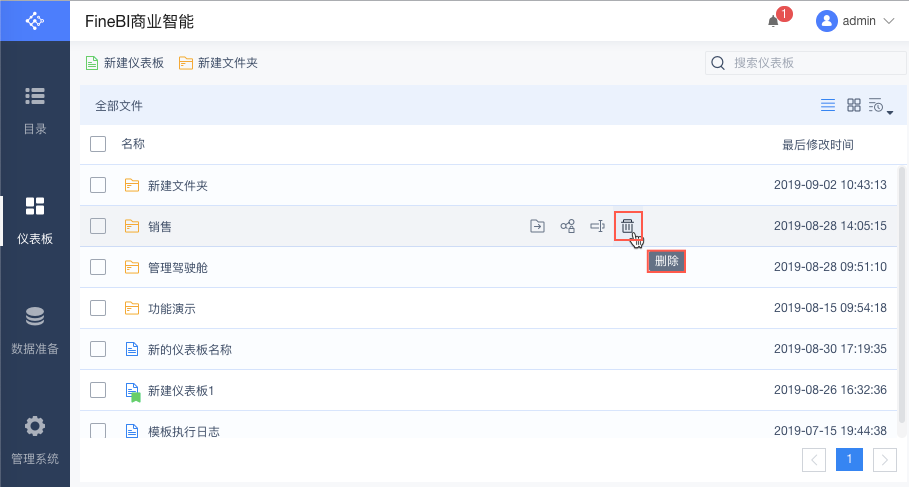Click 新建仪表板 button

[125, 63]
